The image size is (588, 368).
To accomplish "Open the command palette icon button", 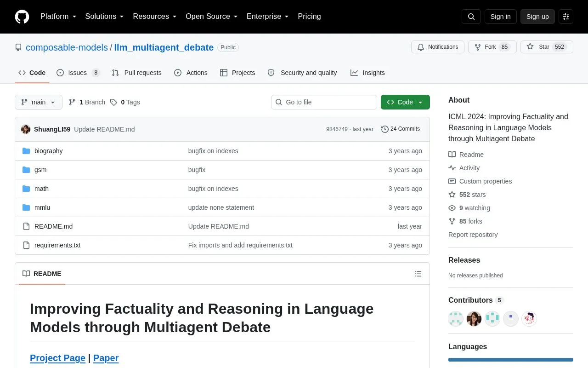I will pos(566,17).
